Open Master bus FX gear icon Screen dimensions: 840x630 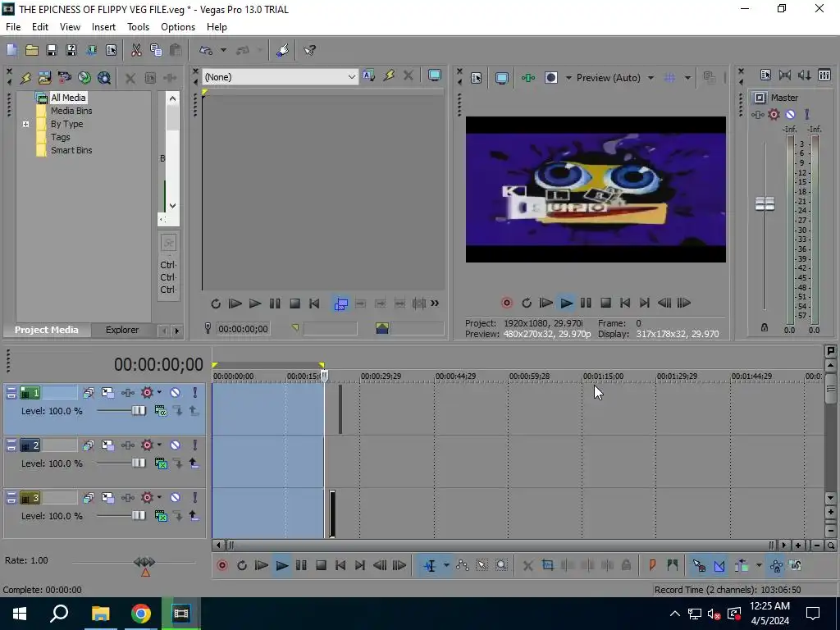pyautogui.click(x=774, y=114)
